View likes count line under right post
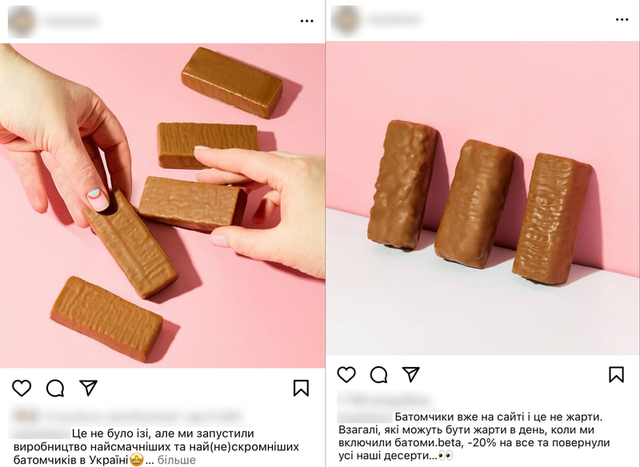The image size is (640, 467). (x=385, y=400)
